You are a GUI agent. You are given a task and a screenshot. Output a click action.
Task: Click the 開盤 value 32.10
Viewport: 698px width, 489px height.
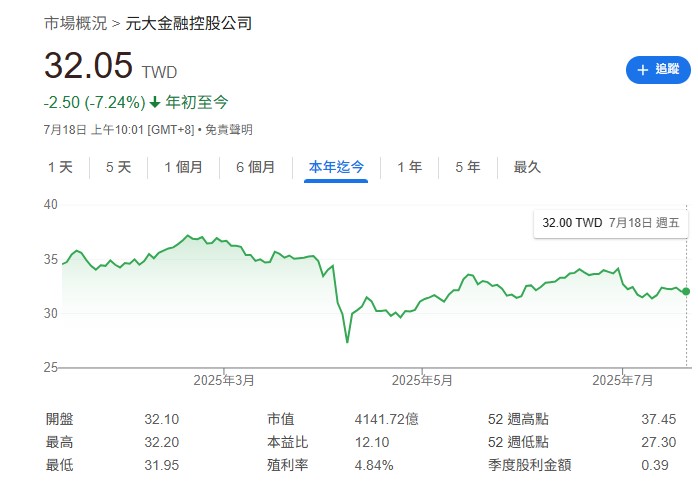click(x=162, y=420)
